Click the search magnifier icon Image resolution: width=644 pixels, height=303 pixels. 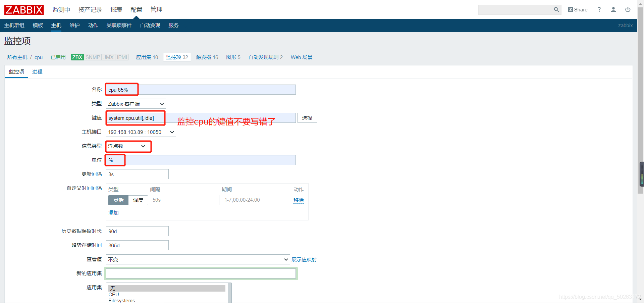coord(556,10)
